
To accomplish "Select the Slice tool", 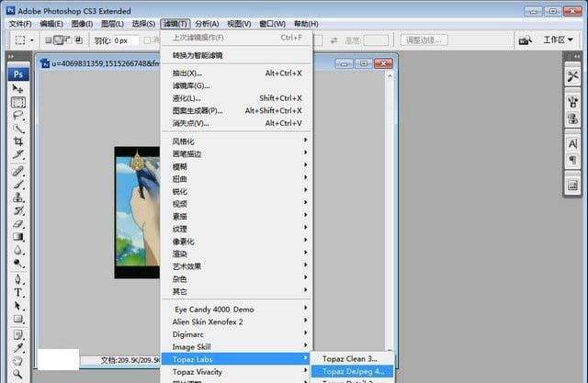I will [x=17, y=154].
